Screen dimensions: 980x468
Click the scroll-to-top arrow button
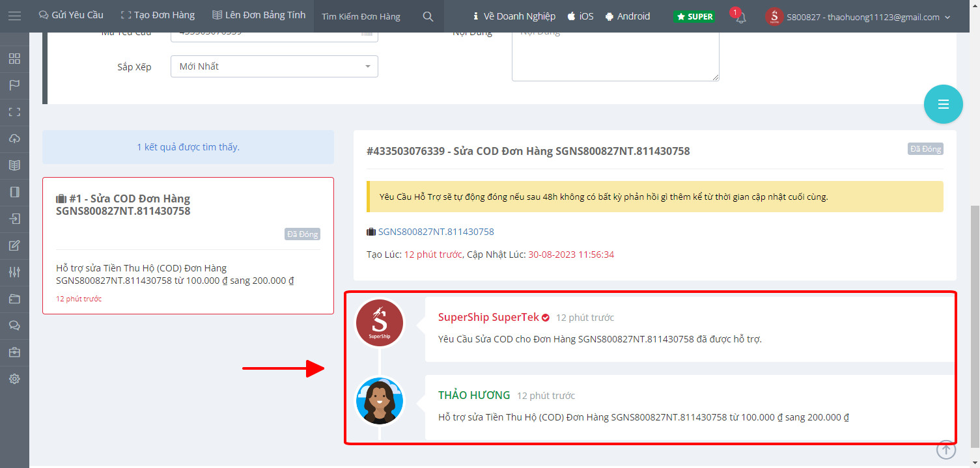point(946,449)
